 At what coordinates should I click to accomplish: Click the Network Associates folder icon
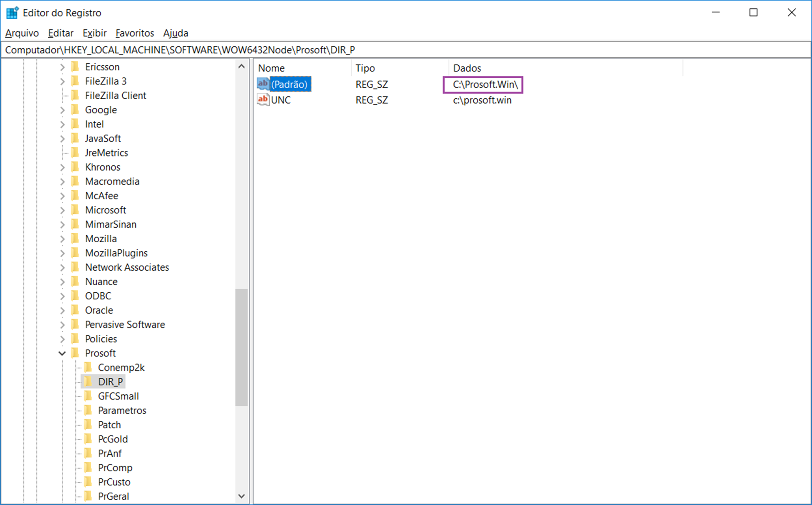pos(75,267)
